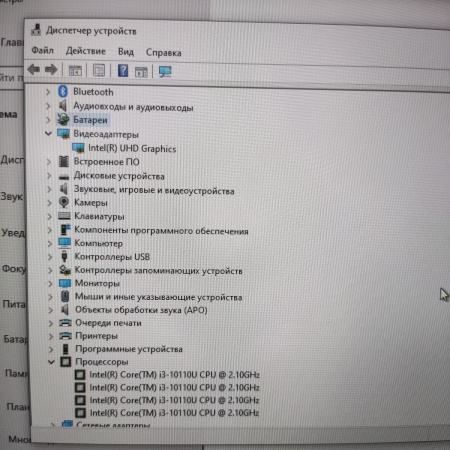This screenshot has height=450, width=450.
Task: Expand the Контроллеры USB node
Action: click(x=50, y=257)
